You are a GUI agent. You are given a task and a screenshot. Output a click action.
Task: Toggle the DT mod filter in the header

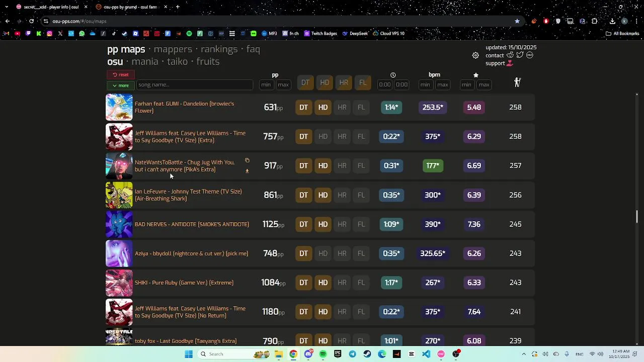305,82
